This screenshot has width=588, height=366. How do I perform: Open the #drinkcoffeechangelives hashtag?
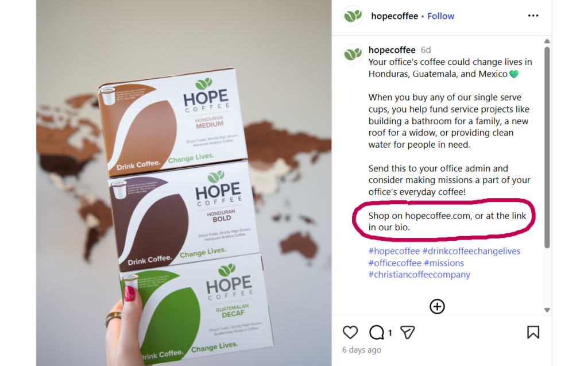tap(471, 251)
